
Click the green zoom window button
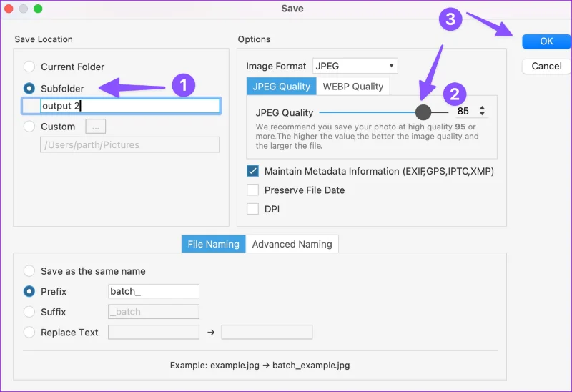click(x=38, y=9)
